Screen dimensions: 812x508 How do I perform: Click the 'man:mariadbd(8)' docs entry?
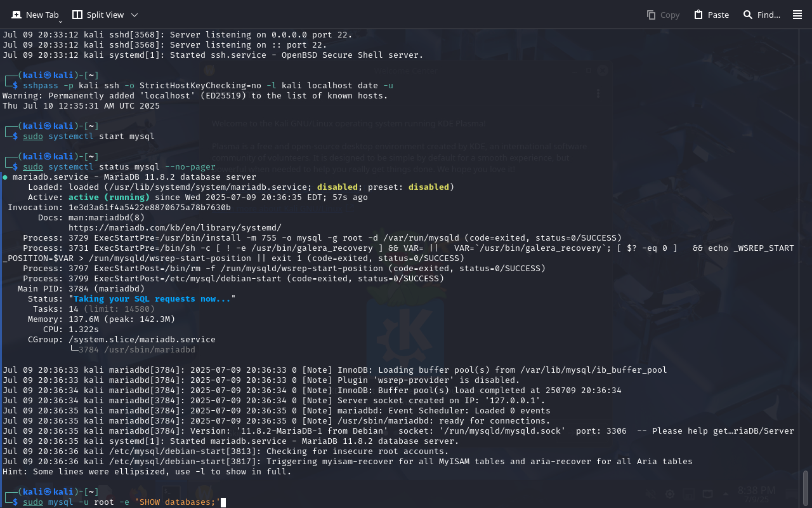click(x=107, y=217)
